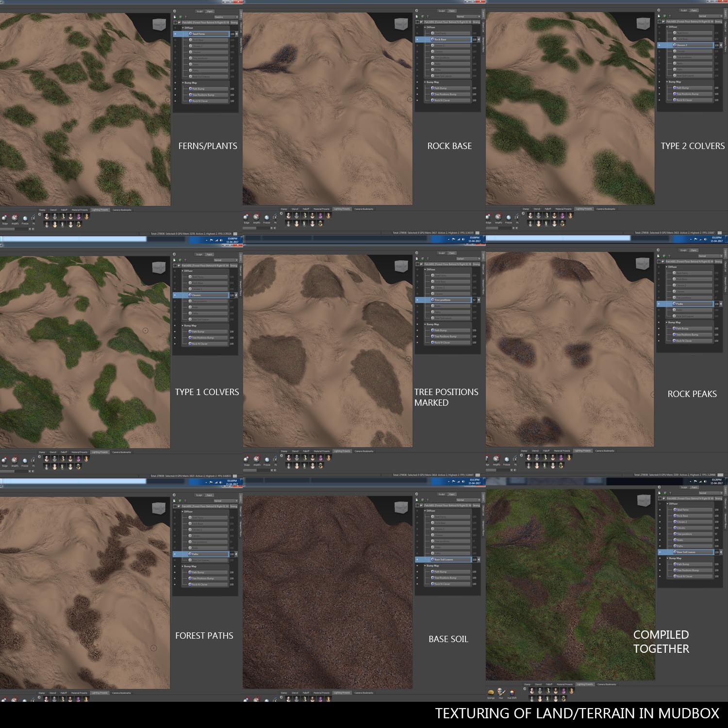The image size is (728, 728).
Task: Toggle Clovers layer visibility in TYPE 1 COLVERS screenshot
Action: click(x=175, y=295)
